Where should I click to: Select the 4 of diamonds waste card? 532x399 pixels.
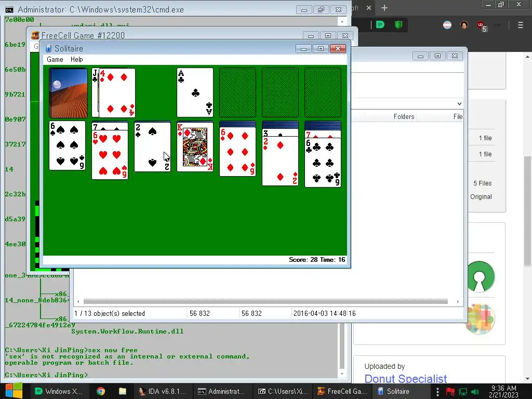(x=117, y=92)
